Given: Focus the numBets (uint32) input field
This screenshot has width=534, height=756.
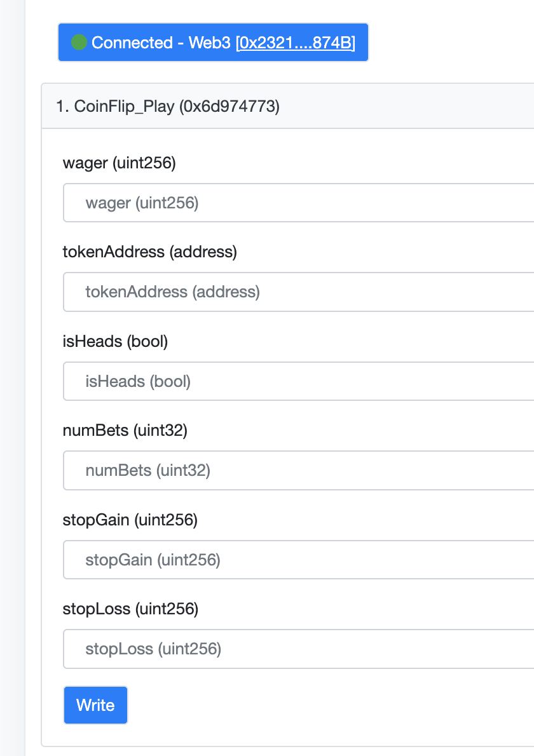Looking at the screenshot, I should pos(299,471).
